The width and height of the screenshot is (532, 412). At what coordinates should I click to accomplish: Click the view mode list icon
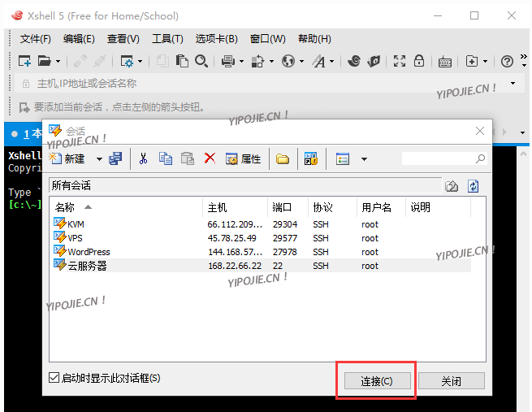342,158
